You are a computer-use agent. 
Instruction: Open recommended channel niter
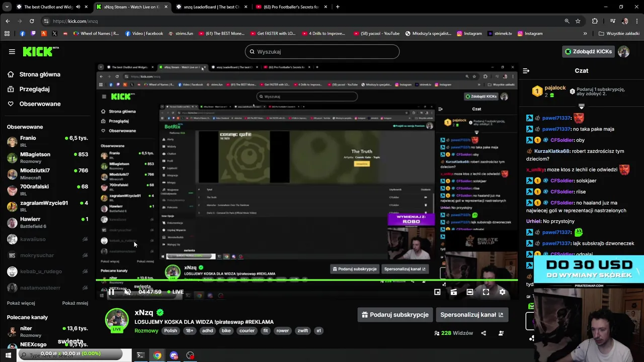(48, 331)
